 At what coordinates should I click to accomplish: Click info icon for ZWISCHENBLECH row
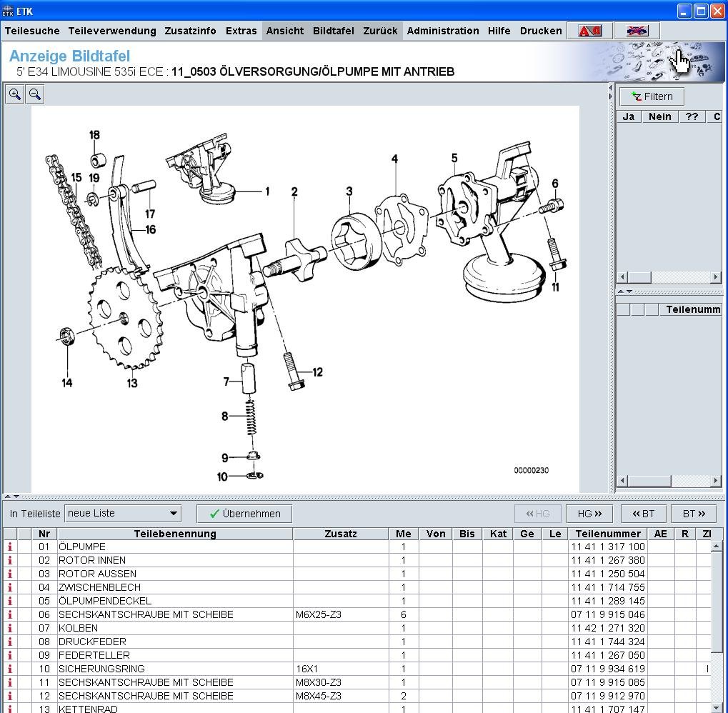10,587
